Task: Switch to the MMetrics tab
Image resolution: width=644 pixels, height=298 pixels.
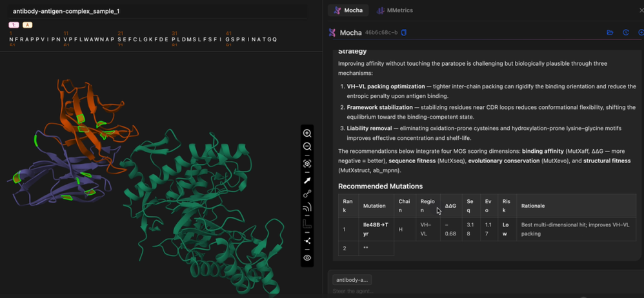Action: tap(395, 10)
